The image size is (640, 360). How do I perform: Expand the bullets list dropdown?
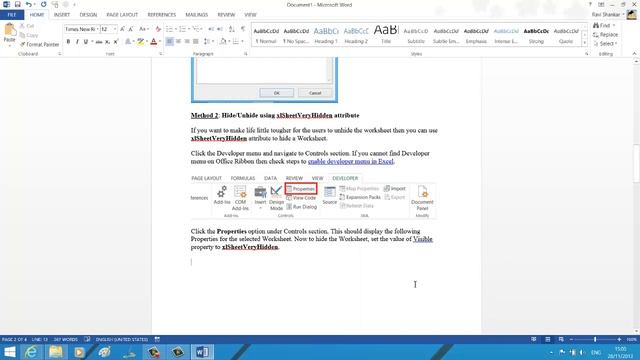point(176,29)
